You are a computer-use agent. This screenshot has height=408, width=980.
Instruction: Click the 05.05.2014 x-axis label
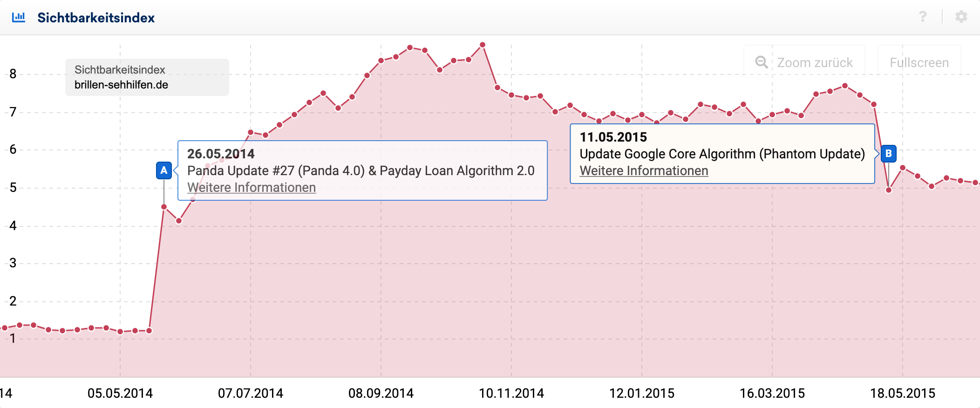pyautogui.click(x=120, y=394)
